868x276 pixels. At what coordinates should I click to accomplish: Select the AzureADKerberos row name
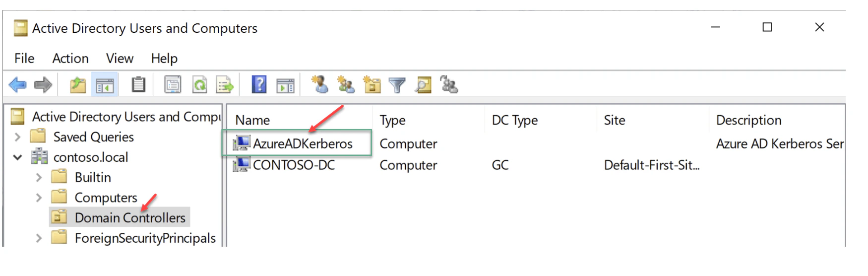(x=303, y=143)
